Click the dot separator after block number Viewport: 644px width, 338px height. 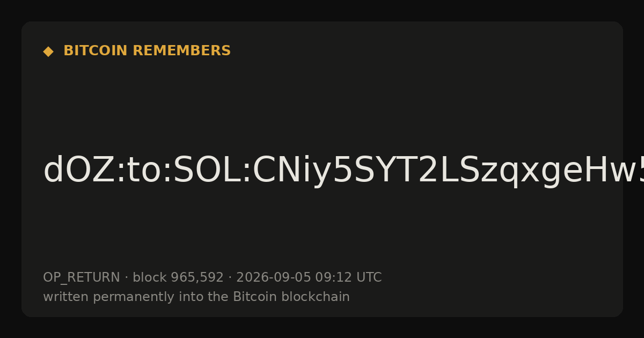pos(230,278)
